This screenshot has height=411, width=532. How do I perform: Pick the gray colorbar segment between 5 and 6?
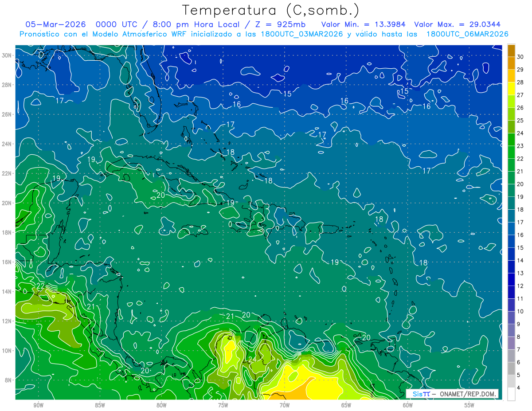click(511, 368)
